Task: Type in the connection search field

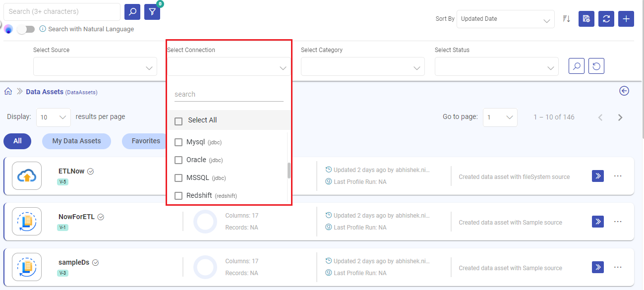Action: tap(229, 94)
